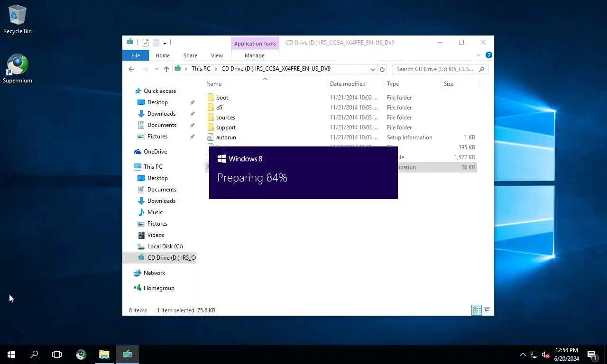Open the Recent locations dropdown arrow
Screen dimensions: 607x364
156,69
